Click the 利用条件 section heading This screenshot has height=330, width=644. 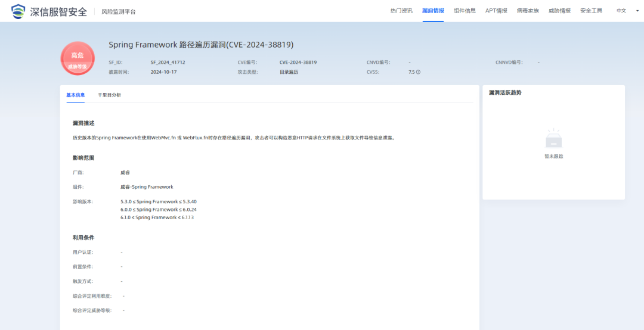(x=83, y=238)
